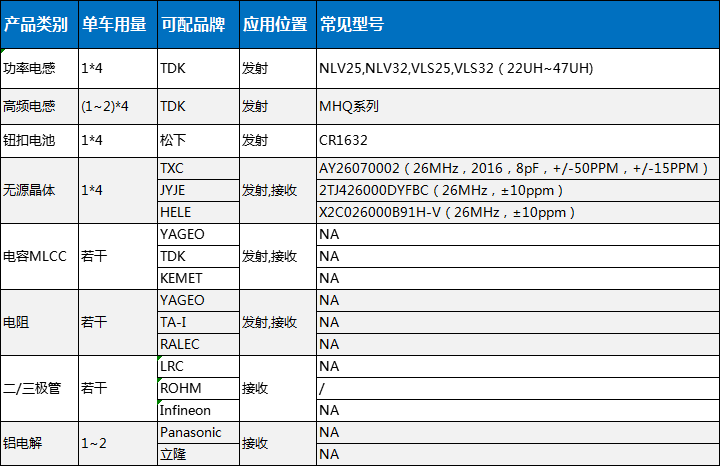Click the 电容MLCC cell

pyautogui.click(x=39, y=256)
